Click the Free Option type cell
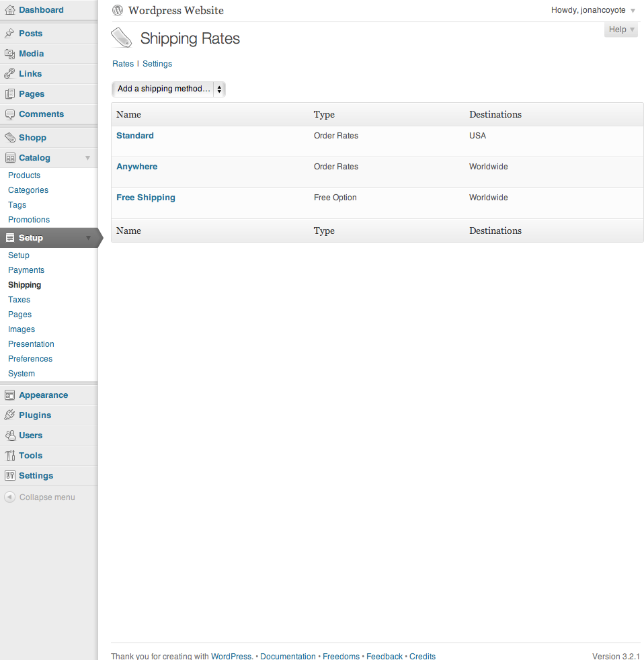The width and height of the screenshot is (644, 660). (x=335, y=198)
